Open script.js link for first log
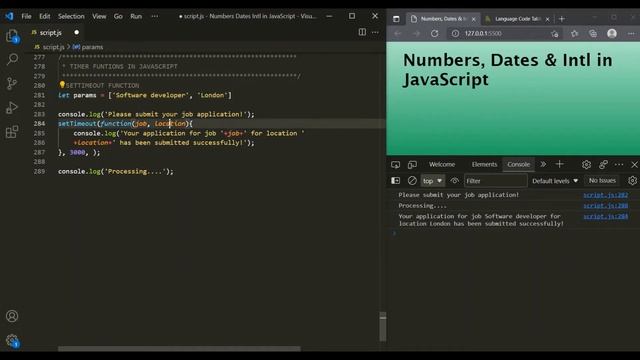The height and width of the screenshot is (360, 640). tap(605, 195)
